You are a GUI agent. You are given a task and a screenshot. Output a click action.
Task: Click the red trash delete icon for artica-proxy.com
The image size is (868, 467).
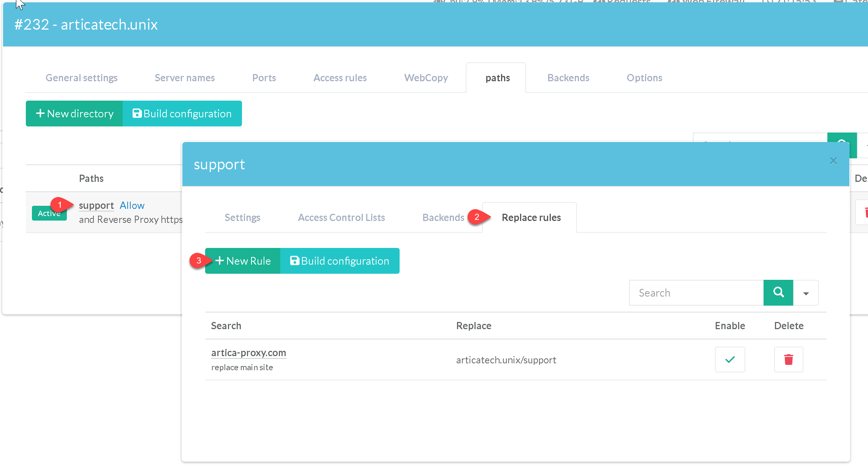click(789, 360)
